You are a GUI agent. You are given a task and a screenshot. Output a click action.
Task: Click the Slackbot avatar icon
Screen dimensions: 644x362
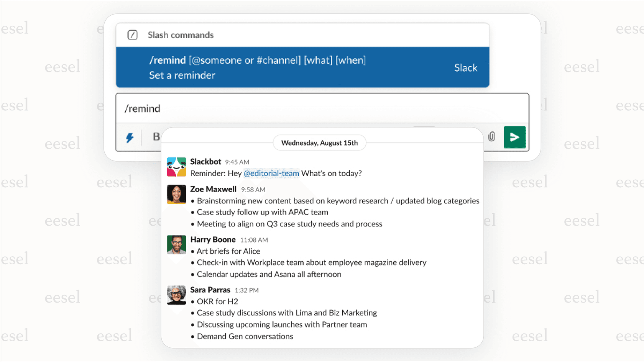point(176,167)
